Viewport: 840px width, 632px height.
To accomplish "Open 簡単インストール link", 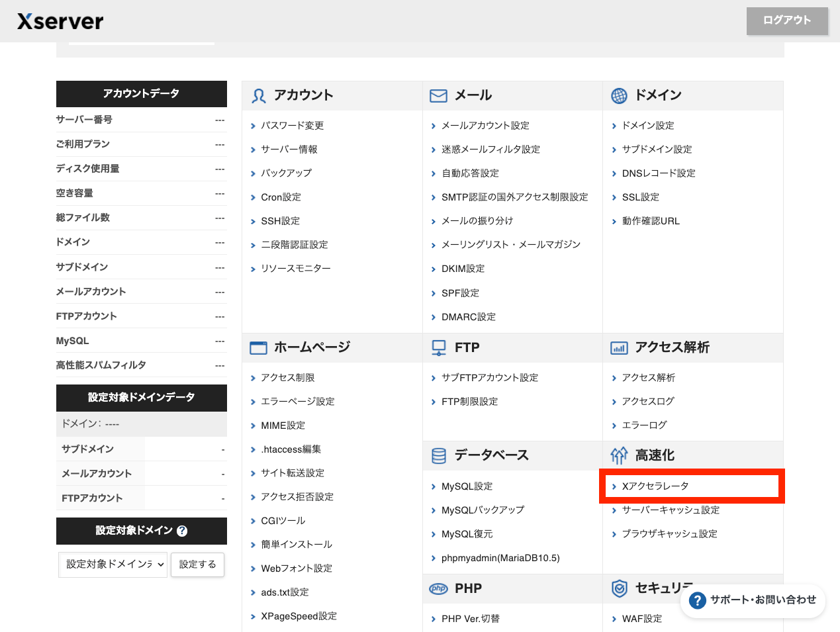I will [x=296, y=544].
